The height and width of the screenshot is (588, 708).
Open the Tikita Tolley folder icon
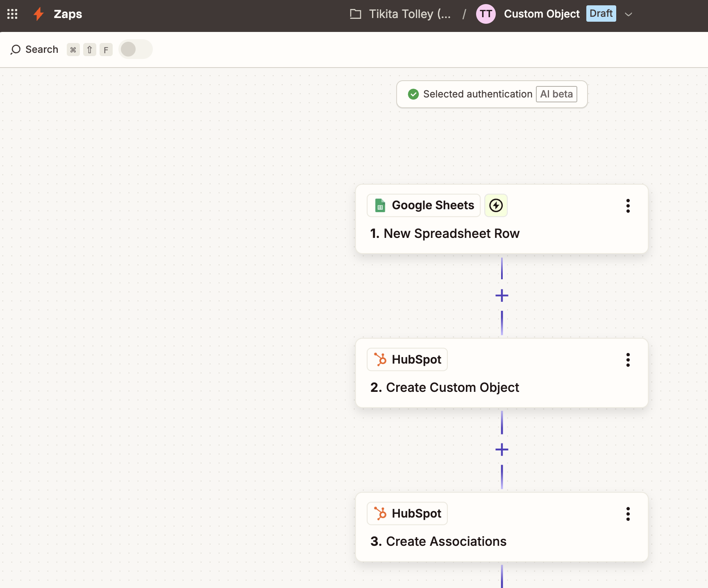click(x=356, y=14)
